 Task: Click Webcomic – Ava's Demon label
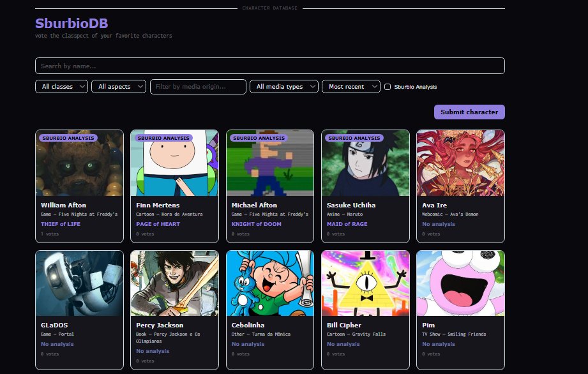click(x=450, y=214)
